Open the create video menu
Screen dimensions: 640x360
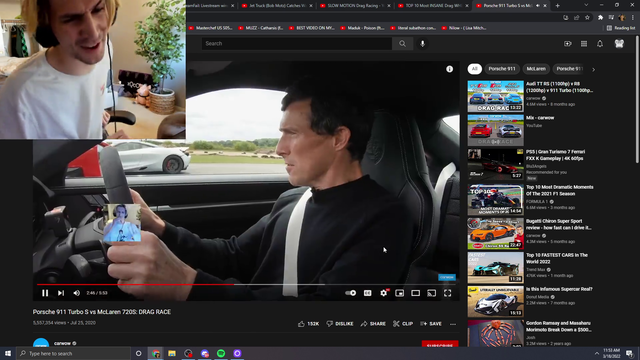pyautogui.click(x=568, y=43)
